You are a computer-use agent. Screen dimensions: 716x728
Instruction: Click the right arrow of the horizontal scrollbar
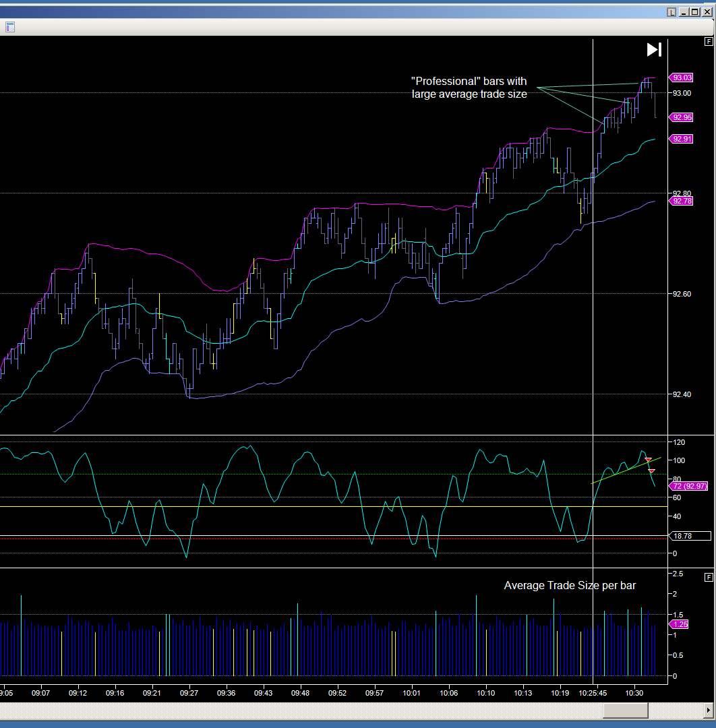coord(708,710)
